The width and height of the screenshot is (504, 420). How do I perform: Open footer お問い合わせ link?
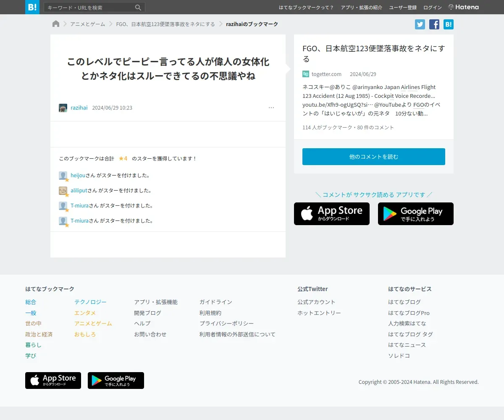coord(150,334)
